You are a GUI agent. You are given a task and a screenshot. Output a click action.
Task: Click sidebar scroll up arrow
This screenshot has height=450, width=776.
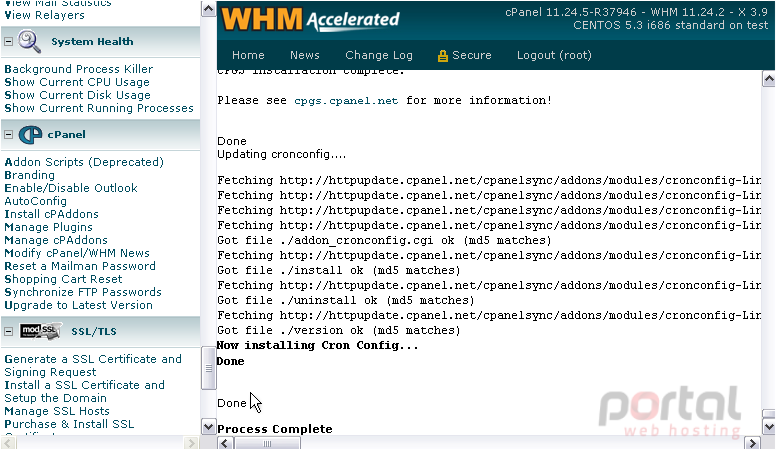(x=208, y=8)
